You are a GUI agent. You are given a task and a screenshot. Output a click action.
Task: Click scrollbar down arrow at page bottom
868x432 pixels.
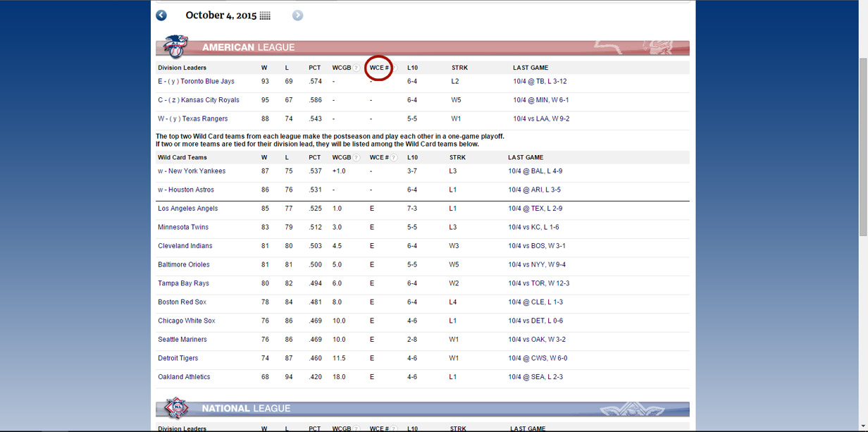point(862,427)
